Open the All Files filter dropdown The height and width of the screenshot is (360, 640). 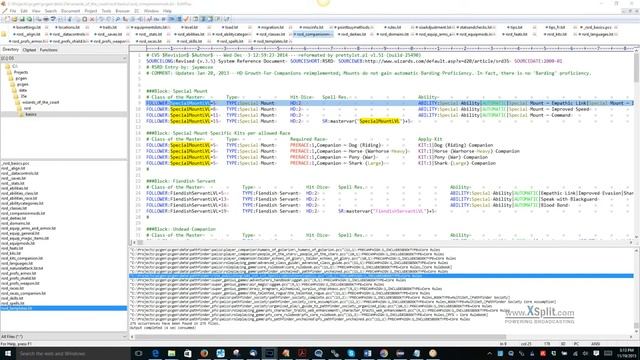64,337
